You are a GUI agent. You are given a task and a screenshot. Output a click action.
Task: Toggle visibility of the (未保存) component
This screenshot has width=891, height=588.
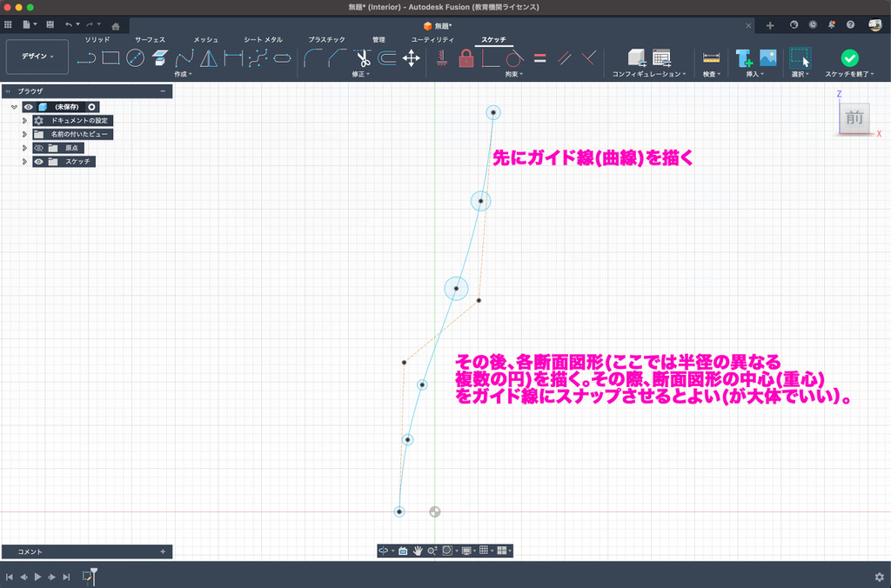pyautogui.click(x=29, y=107)
